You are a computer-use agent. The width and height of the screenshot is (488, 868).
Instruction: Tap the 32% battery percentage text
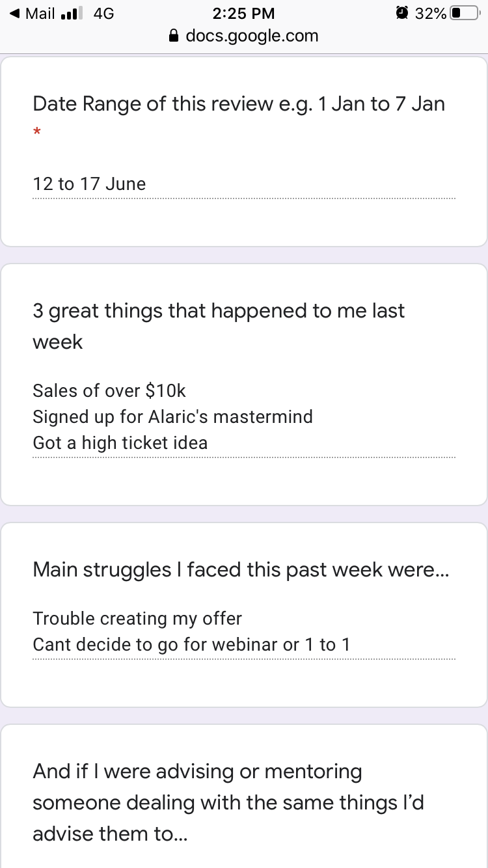click(x=430, y=14)
